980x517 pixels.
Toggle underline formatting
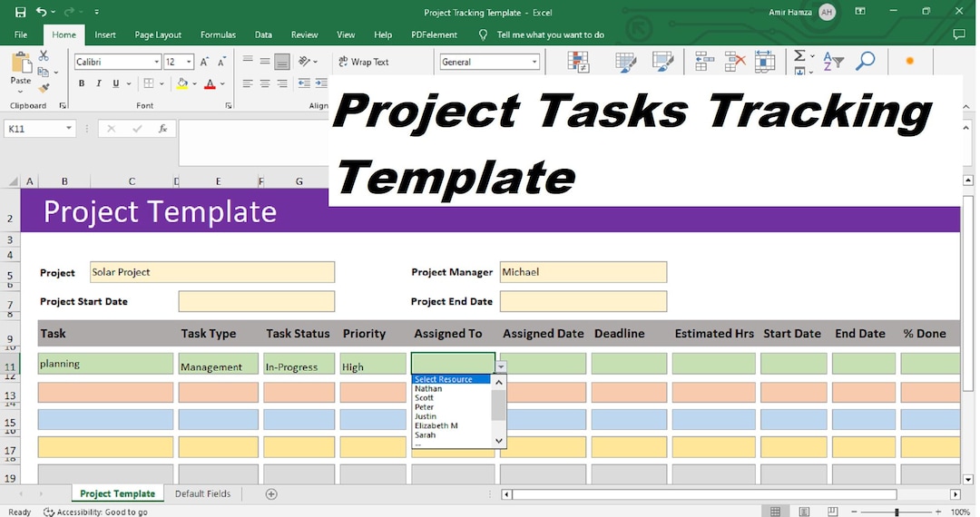[x=115, y=83]
